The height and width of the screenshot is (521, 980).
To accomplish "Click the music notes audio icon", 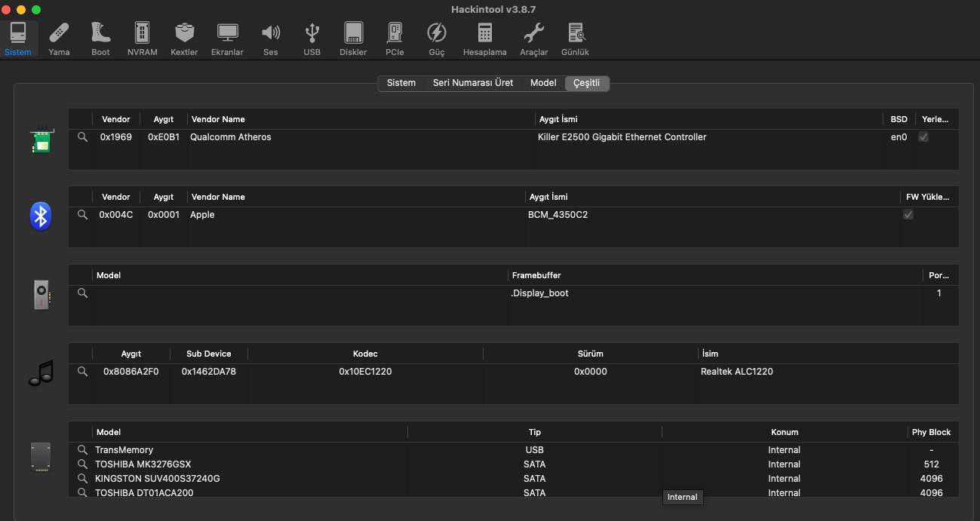I will [41, 372].
